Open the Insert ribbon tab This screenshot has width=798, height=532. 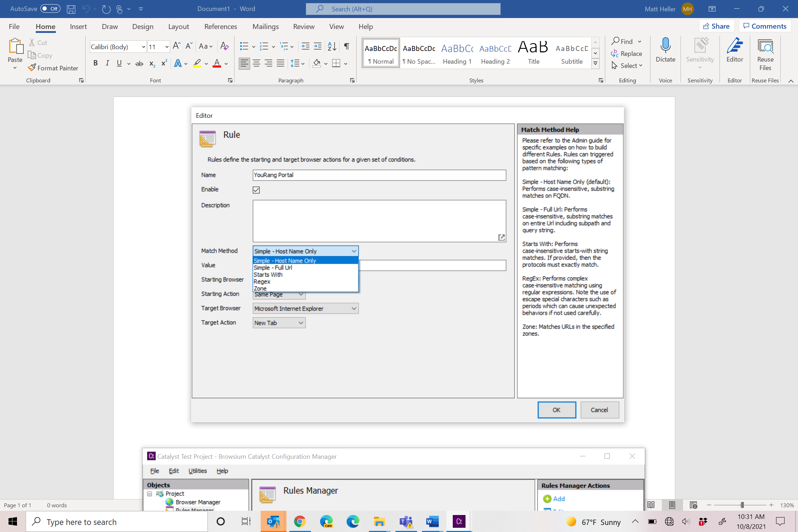click(x=78, y=27)
